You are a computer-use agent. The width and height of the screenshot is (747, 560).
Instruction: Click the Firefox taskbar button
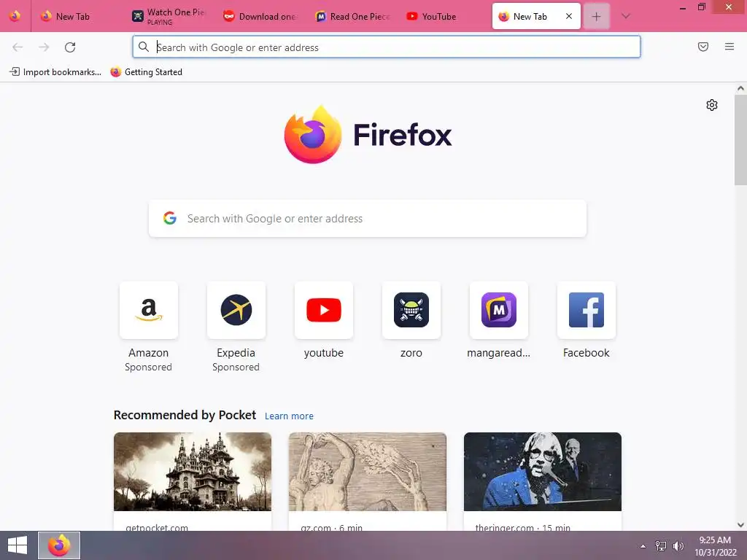point(59,545)
